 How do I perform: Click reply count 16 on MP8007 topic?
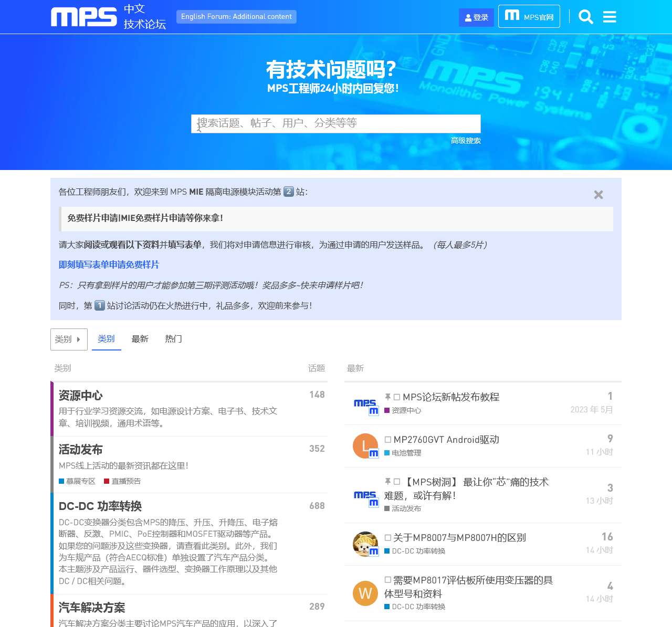pos(607,537)
